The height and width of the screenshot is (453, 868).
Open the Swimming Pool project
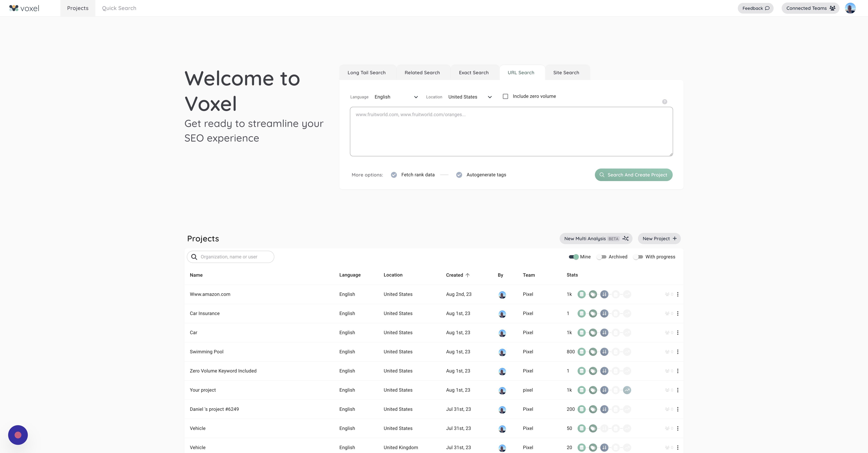206,352
